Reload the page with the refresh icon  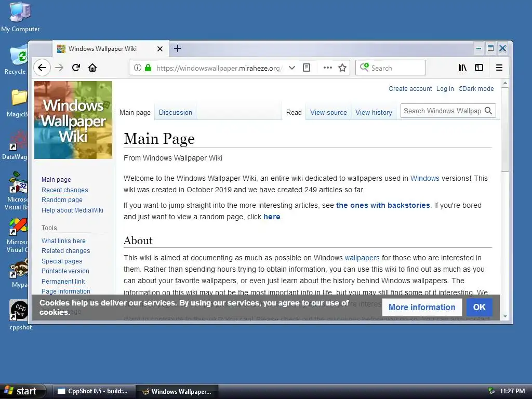pyautogui.click(x=76, y=68)
